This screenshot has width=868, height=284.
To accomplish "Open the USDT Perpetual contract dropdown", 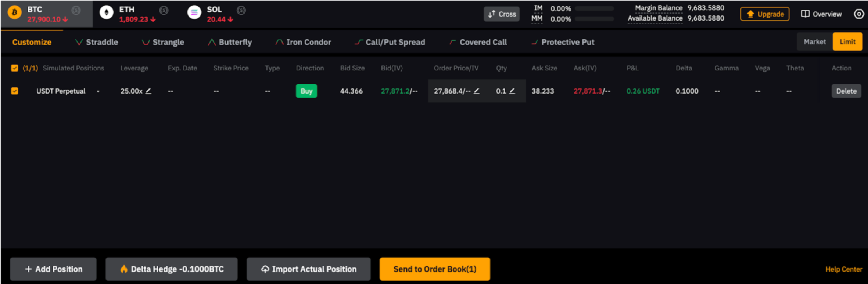I will [x=98, y=92].
